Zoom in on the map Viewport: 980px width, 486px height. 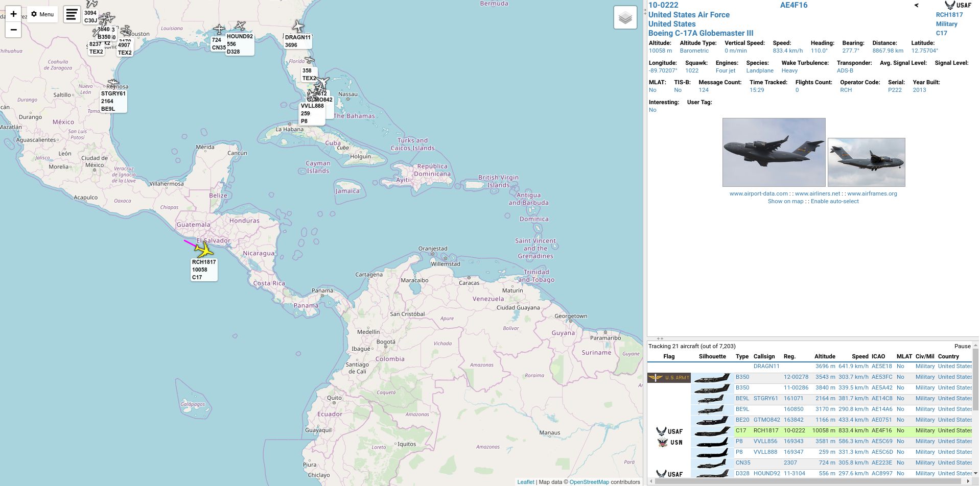point(13,14)
